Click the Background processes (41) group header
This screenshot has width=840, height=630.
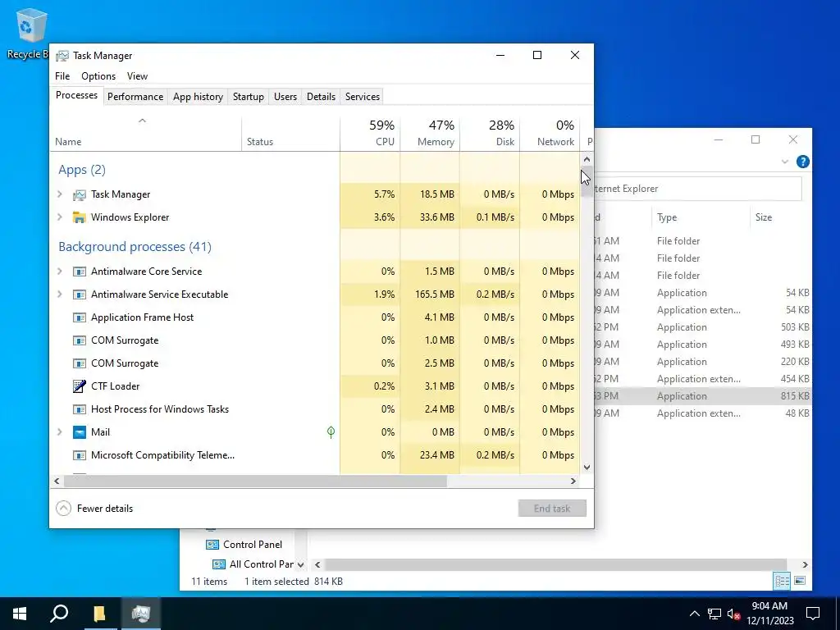pos(135,246)
